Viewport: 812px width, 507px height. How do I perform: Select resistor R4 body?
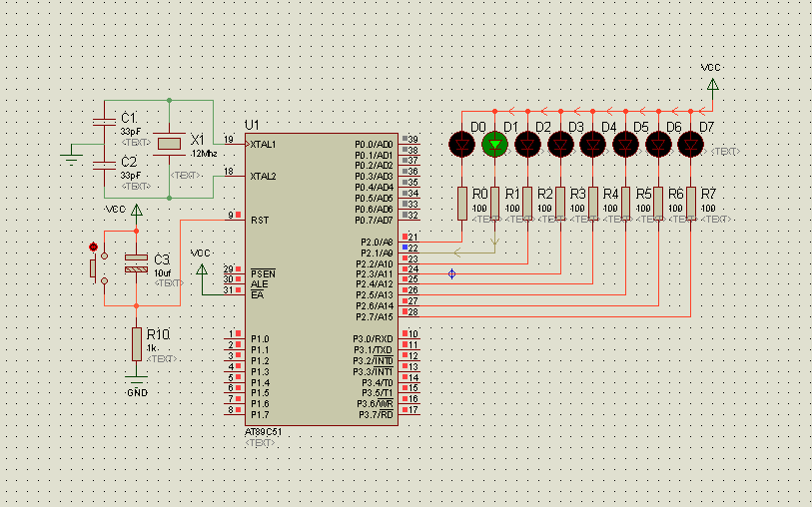point(593,204)
